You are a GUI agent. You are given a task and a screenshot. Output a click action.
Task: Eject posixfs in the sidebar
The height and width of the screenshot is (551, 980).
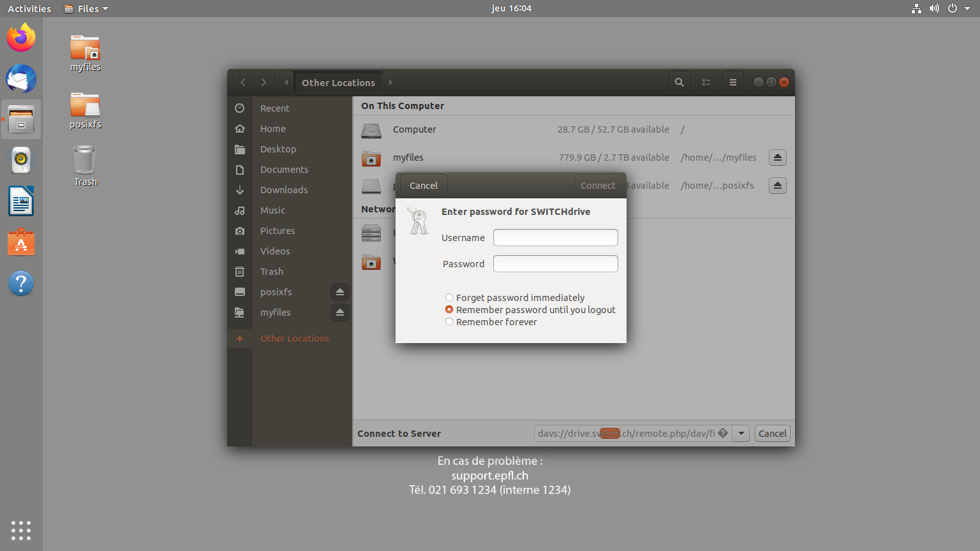340,292
